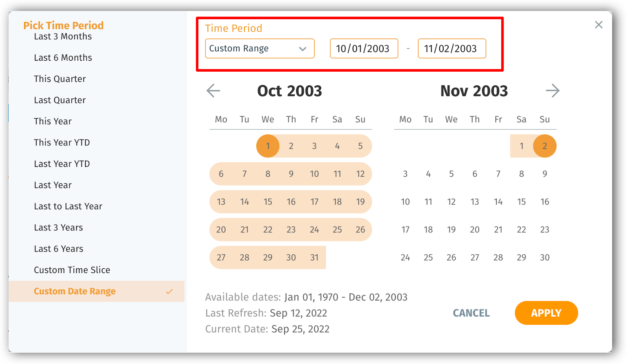Image resolution: width=627 pixels, height=364 pixels.
Task: Apply the selected date range
Action: click(x=546, y=313)
